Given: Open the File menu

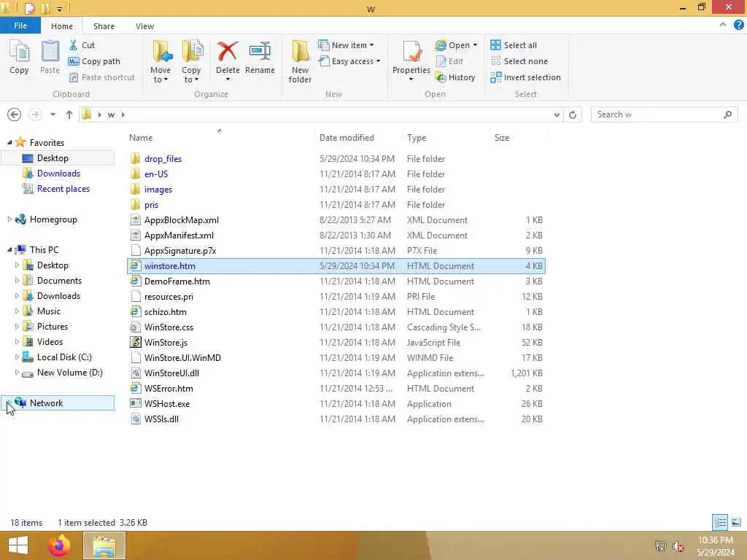Looking at the screenshot, I should click(x=20, y=26).
